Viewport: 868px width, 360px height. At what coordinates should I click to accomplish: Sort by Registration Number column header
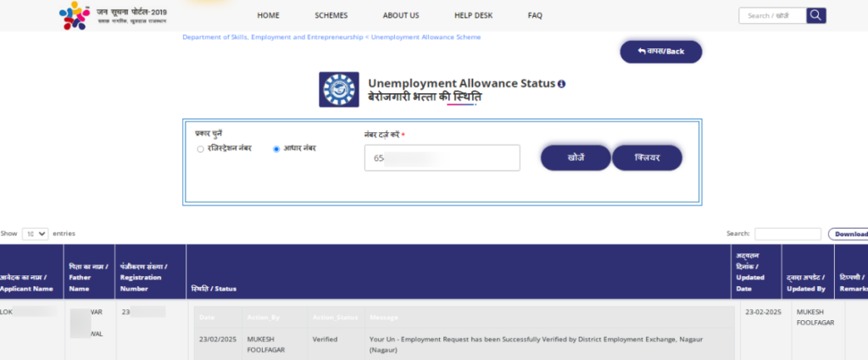click(151, 272)
